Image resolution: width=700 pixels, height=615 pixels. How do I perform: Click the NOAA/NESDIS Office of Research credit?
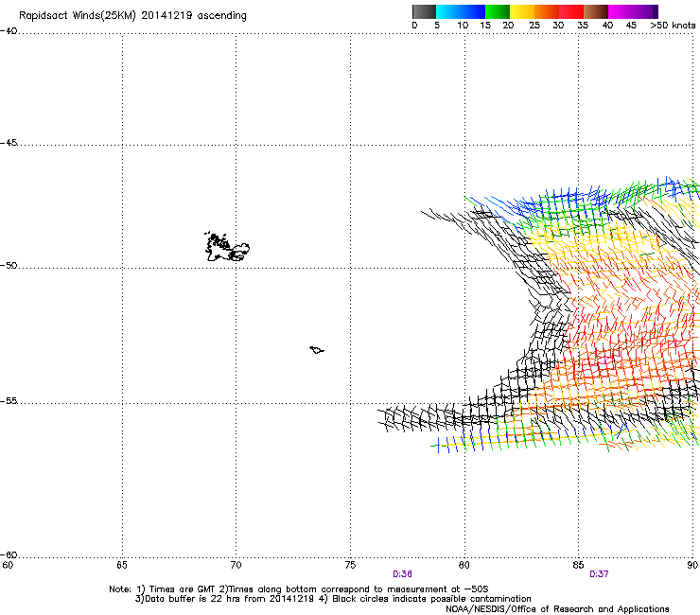click(557, 609)
